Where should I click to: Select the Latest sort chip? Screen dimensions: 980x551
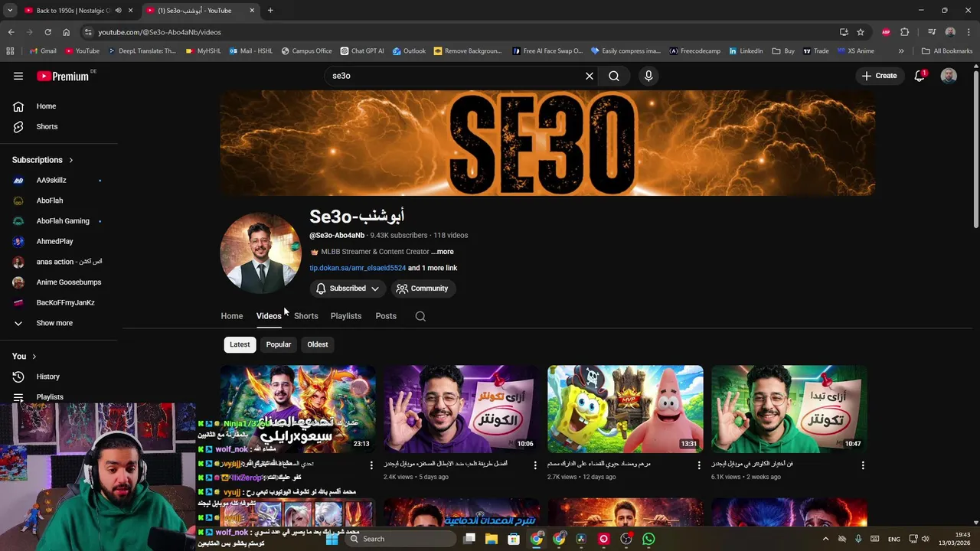[x=240, y=344]
